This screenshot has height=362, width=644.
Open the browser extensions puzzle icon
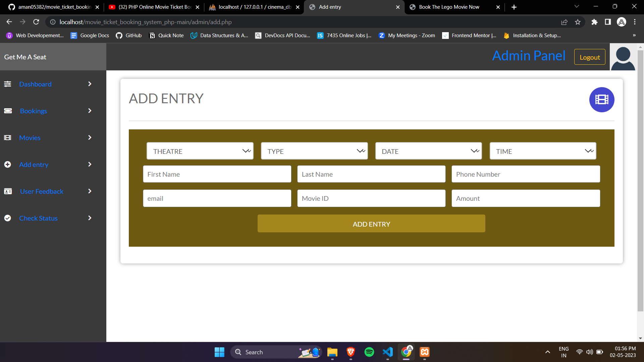tap(594, 22)
